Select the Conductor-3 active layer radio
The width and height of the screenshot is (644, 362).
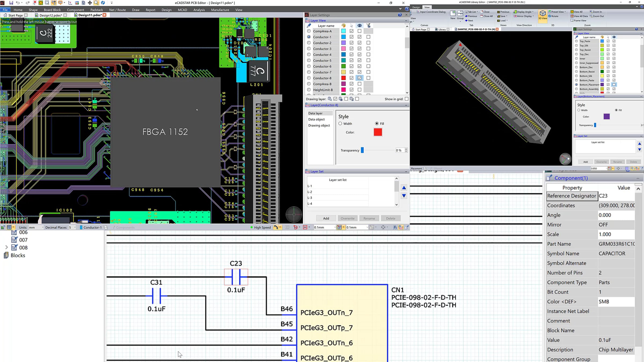coord(309,49)
